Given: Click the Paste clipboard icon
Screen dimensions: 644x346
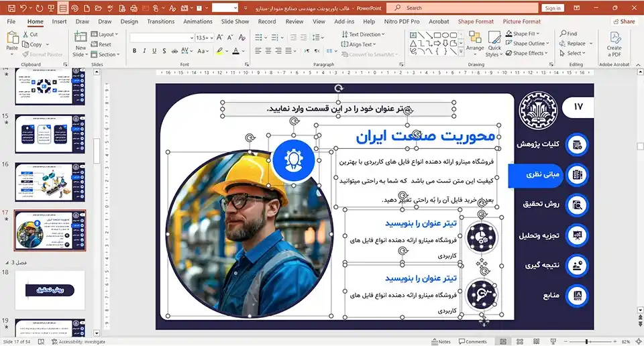Looking at the screenshot, I should (x=12, y=38).
